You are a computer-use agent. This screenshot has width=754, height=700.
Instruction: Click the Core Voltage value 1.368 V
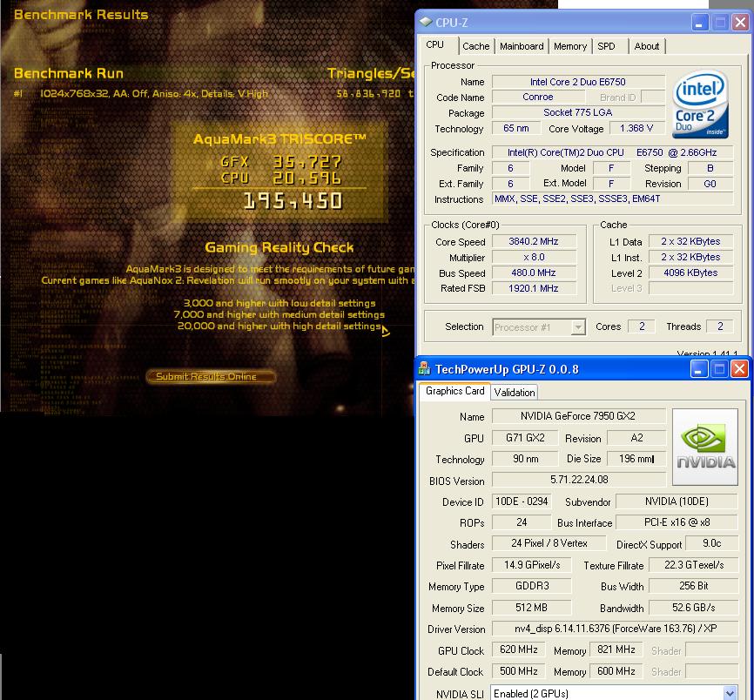click(636, 128)
